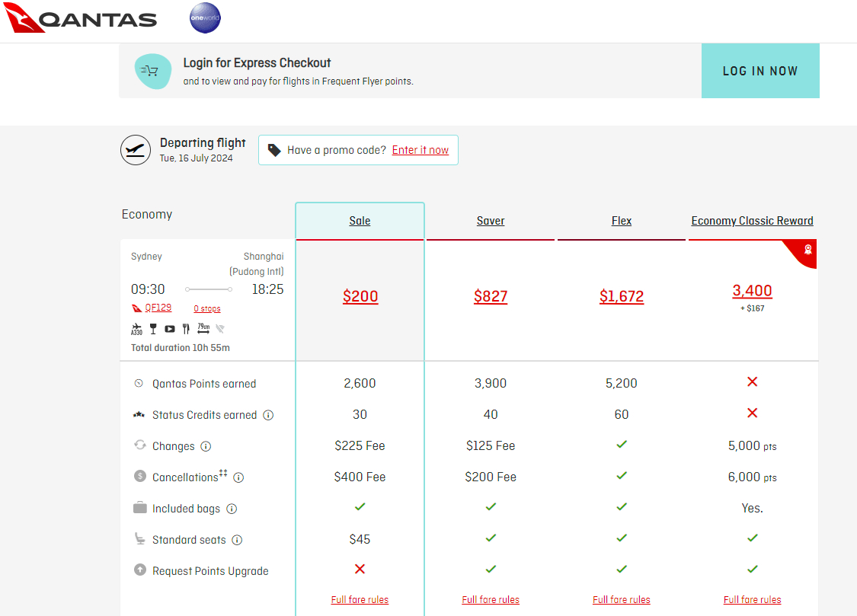Screen dimensions: 857x616
Task: Click the no Wi-Fi amenity icon
Action: coord(220,329)
